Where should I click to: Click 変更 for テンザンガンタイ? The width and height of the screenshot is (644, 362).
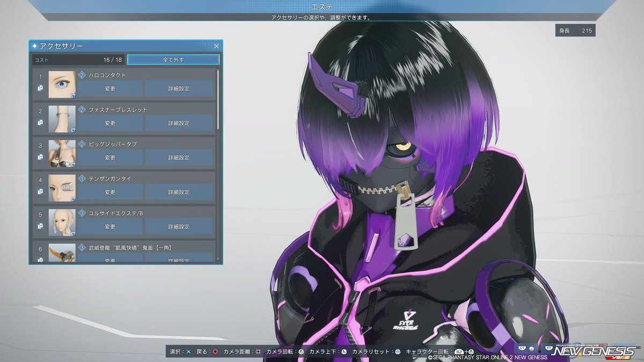click(x=111, y=192)
